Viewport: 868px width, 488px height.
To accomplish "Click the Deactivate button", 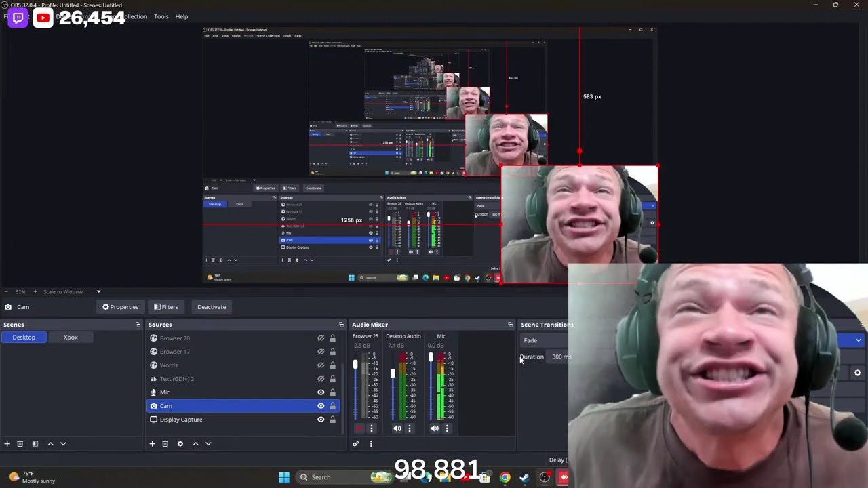I will click(212, 306).
